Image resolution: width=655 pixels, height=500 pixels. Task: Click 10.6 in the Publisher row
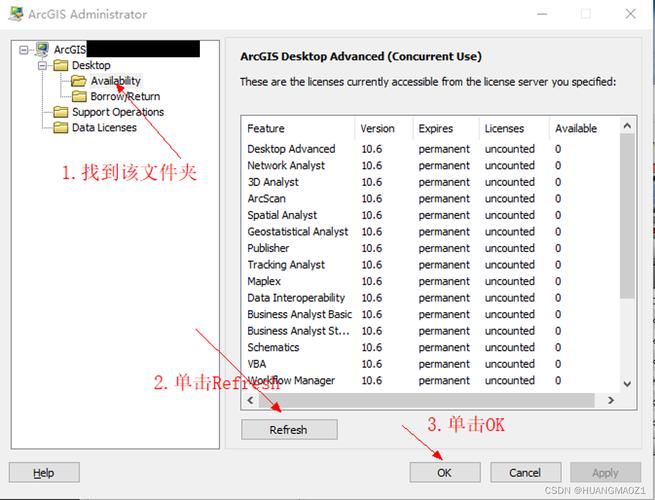pyautogui.click(x=372, y=248)
